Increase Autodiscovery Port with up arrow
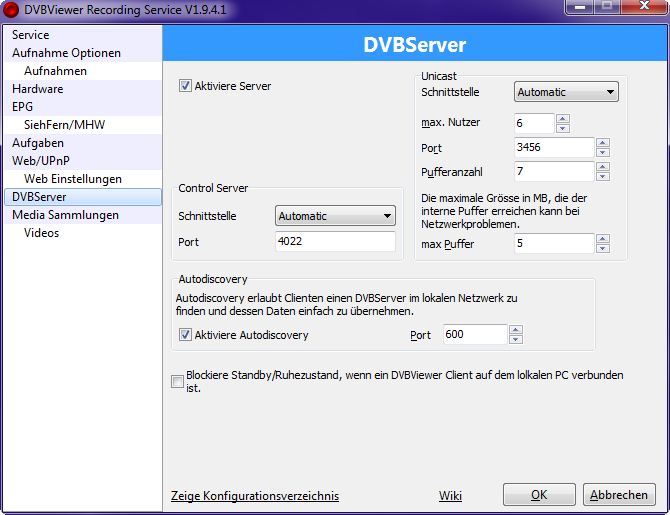This screenshot has width=670, height=515. tap(515, 330)
